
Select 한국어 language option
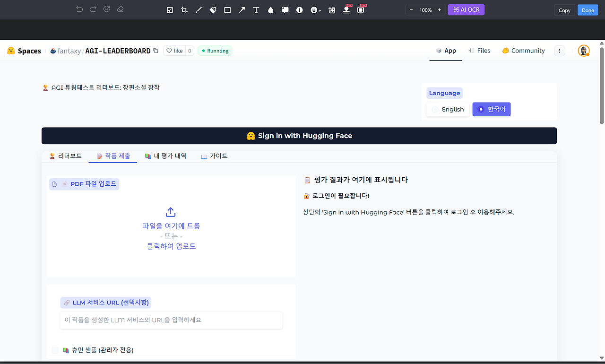492,109
